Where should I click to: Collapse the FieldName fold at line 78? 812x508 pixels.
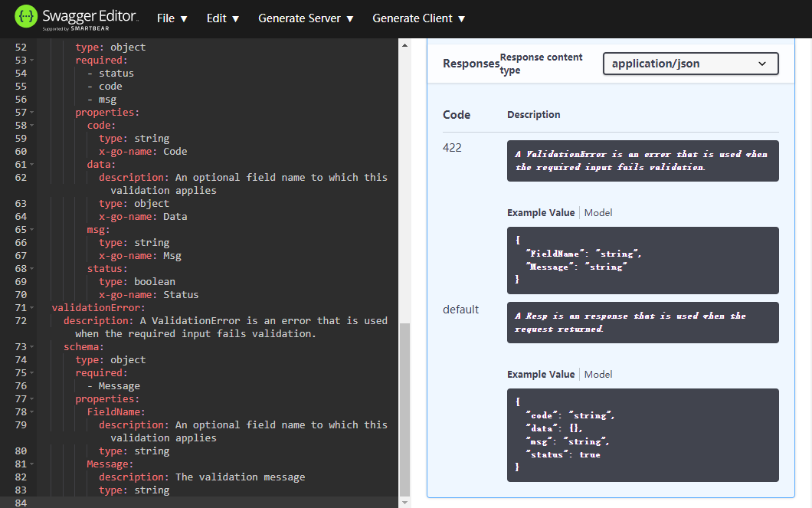coord(32,412)
